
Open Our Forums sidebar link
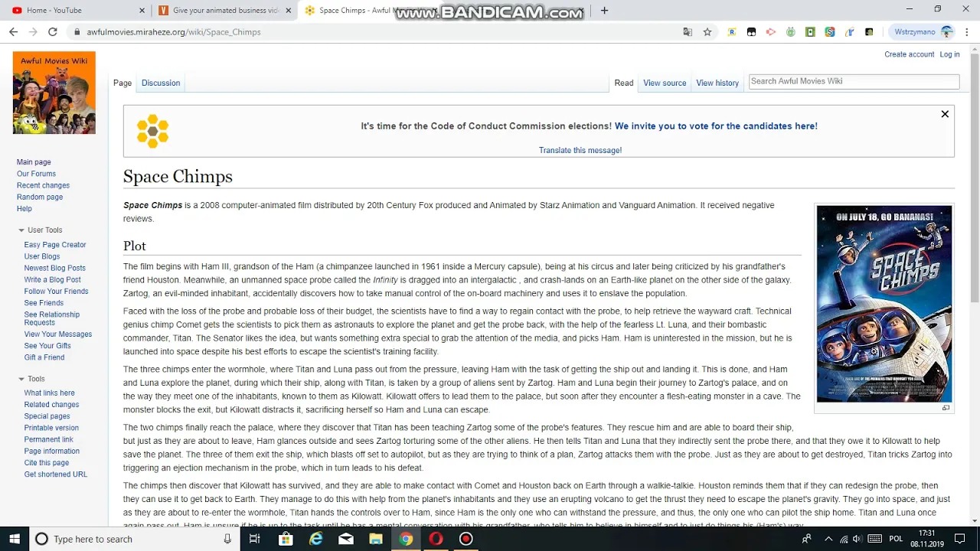tap(36, 174)
